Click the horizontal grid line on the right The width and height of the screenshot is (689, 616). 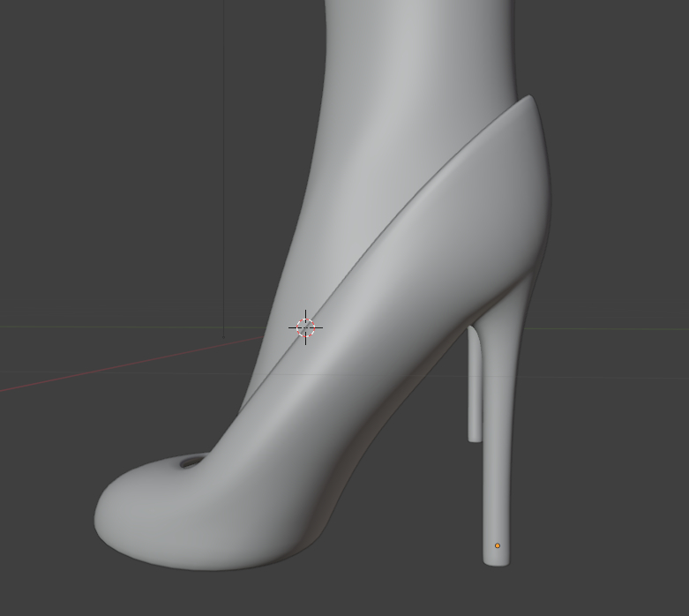[618, 330]
